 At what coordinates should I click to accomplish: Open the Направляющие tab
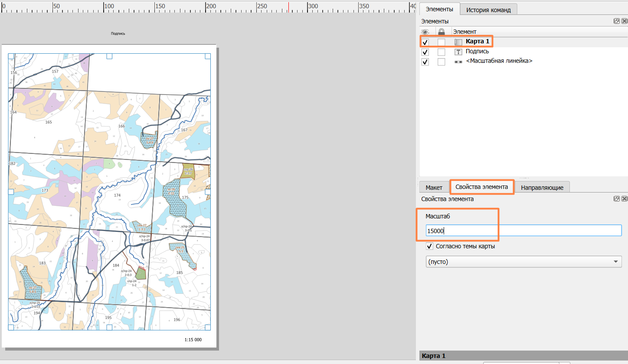pos(542,187)
